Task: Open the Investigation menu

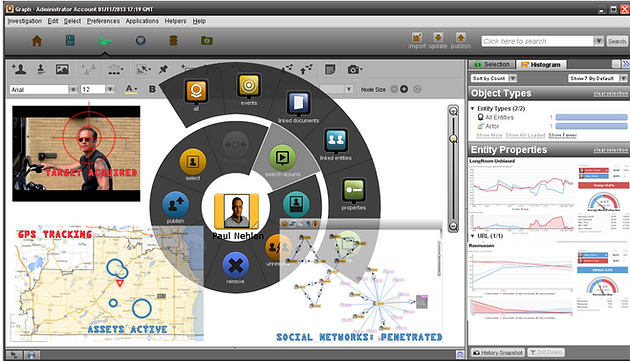Action: click(25, 21)
